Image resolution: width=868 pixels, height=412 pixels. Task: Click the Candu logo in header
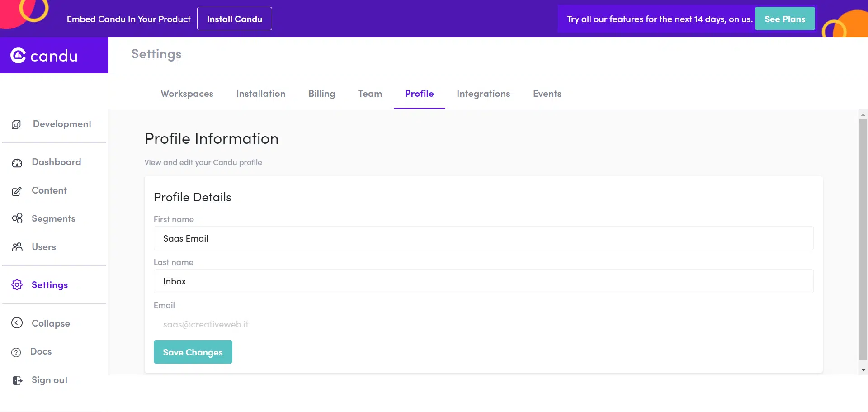pos(44,56)
